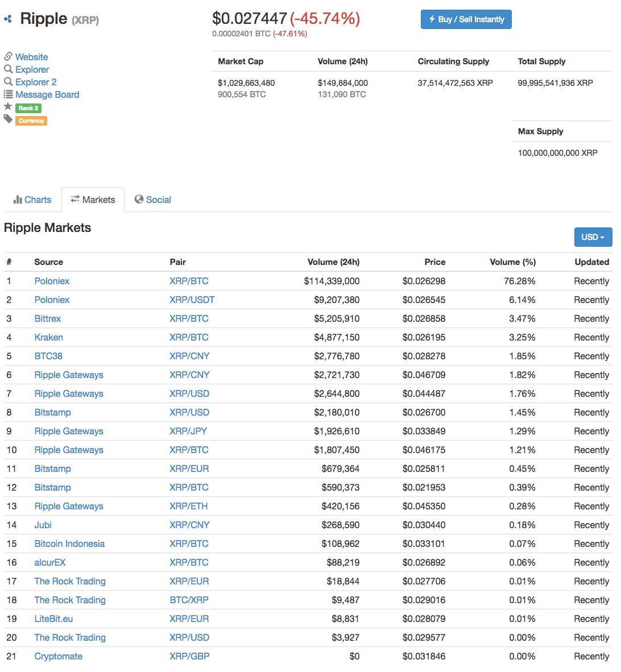Image resolution: width=621 pixels, height=672 pixels.
Task: Click the magnifier icon beside Explorer 2
Action: coord(8,81)
